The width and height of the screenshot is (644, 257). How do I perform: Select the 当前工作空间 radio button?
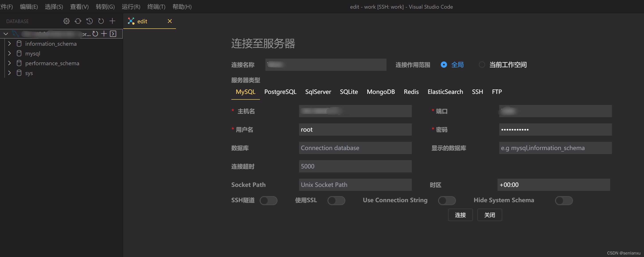(x=482, y=65)
